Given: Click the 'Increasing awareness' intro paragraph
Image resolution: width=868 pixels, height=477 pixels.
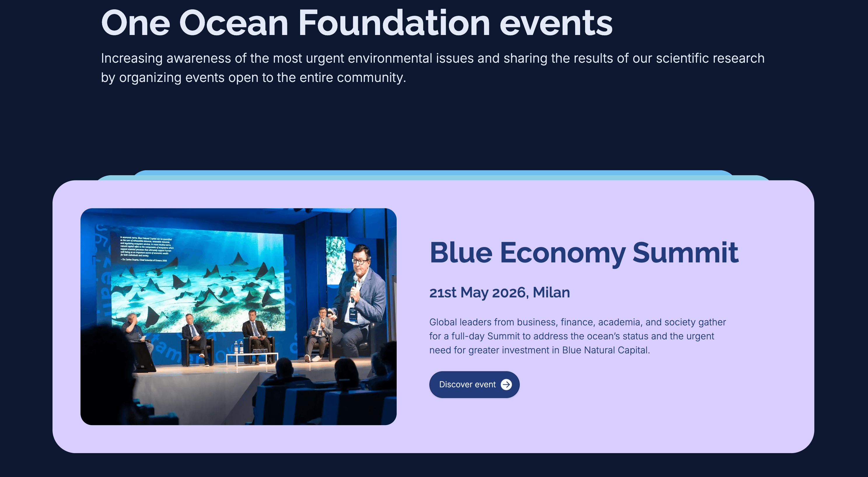Looking at the screenshot, I should point(433,68).
